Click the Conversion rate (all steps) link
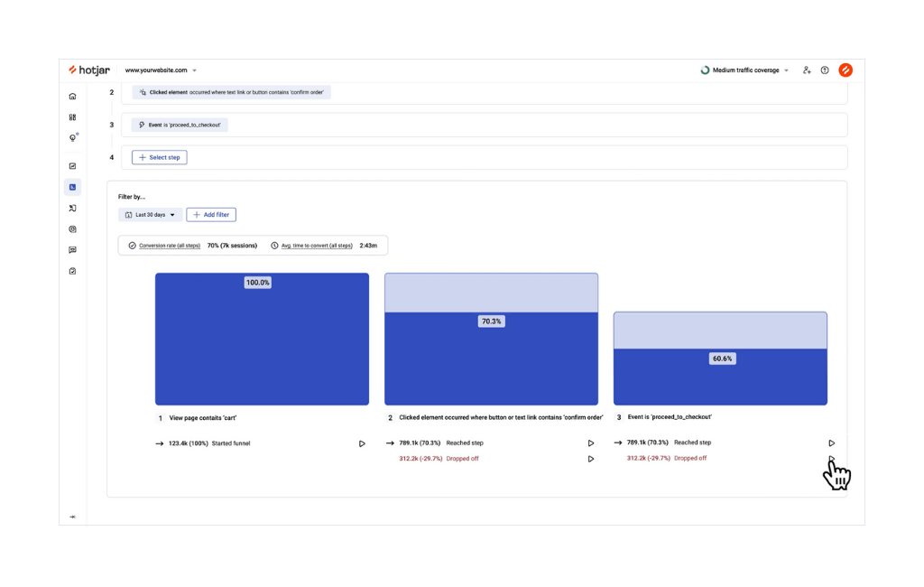The width and height of the screenshot is (924, 587). pyautogui.click(x=170, y=246)
